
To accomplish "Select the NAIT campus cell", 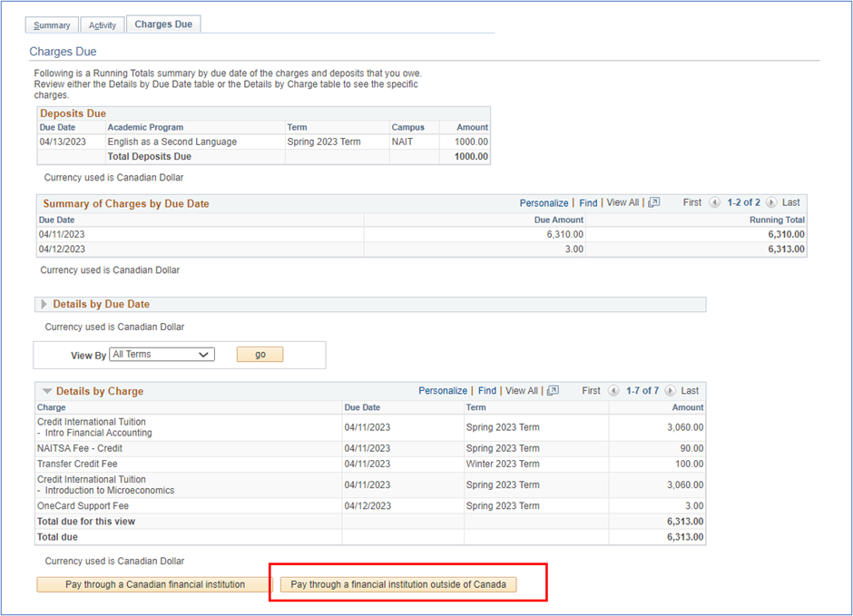I will click(x=402, y=142).
